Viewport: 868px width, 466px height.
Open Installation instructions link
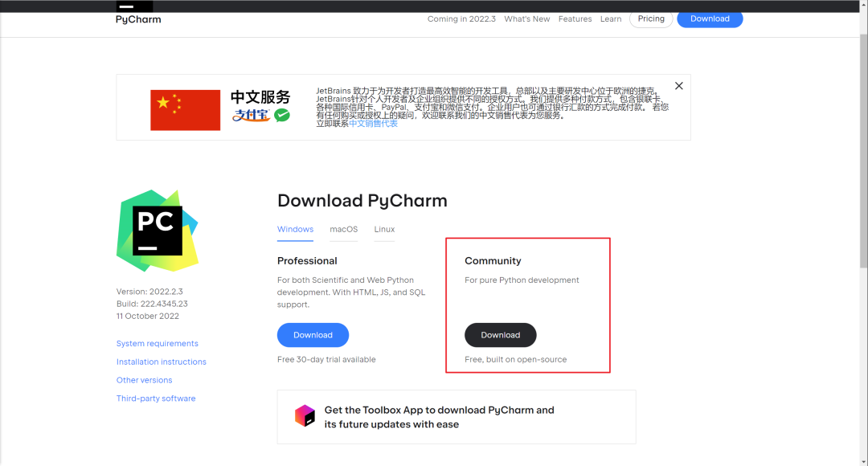[x=161, y=362]
